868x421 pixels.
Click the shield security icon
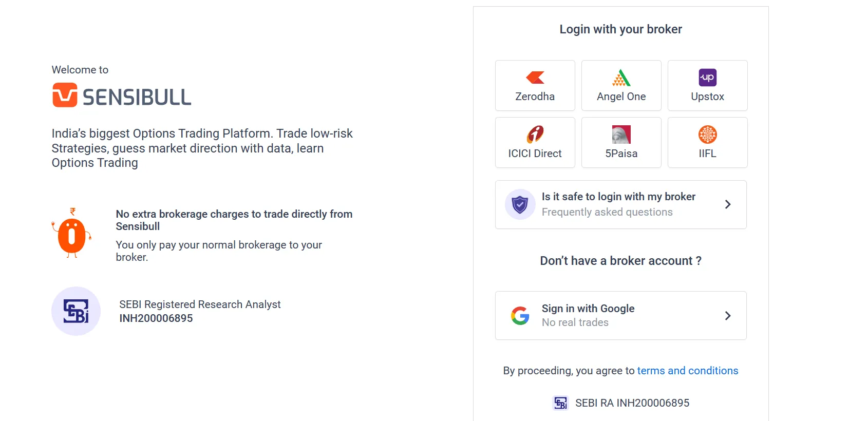(x=520, y=204)
